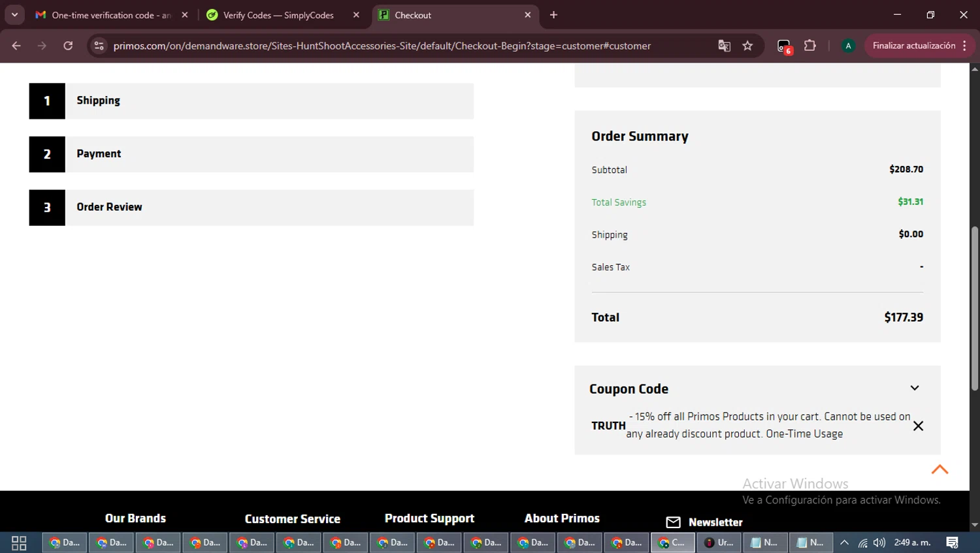Click the Subtotal $208.70 value
The height and width of the screenshot is (553, 980).
pos(906,169)
